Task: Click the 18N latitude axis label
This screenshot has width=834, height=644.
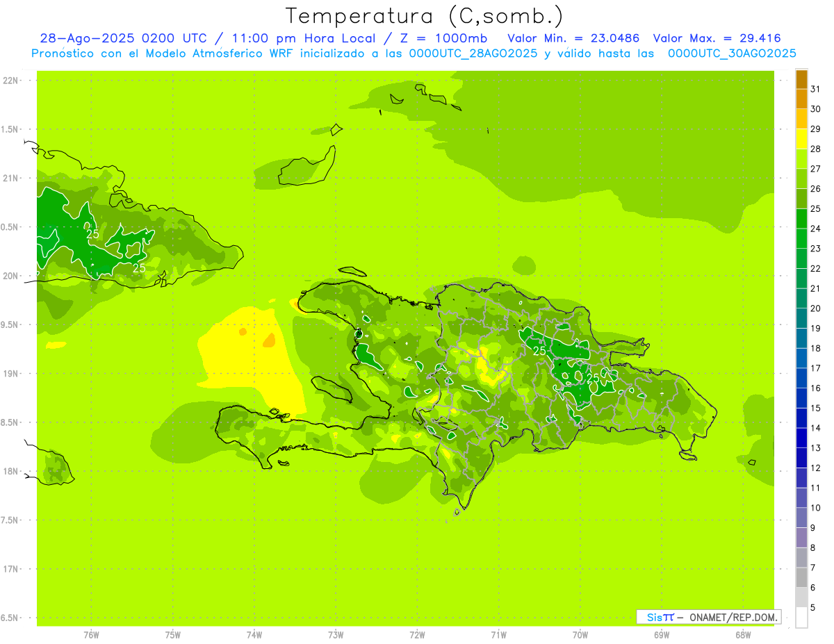Action: pos(10,472)
